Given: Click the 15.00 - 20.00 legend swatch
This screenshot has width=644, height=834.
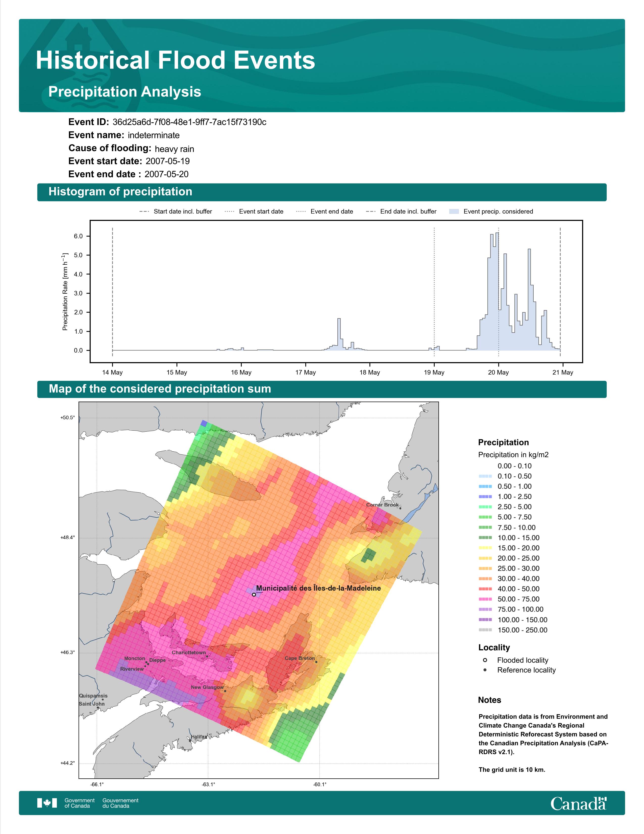Looking at the screenshot, I should click(x=485, y=548).
